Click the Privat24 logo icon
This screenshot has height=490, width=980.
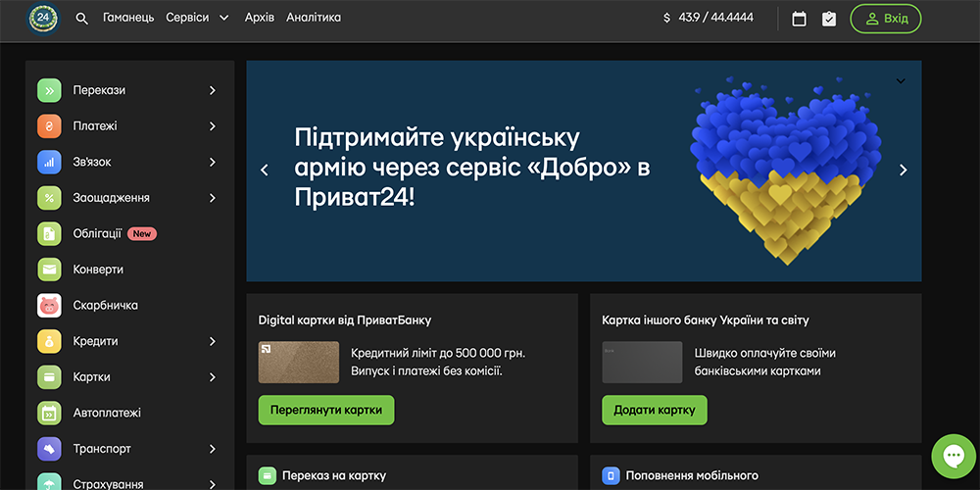click(x=44, y=18)
